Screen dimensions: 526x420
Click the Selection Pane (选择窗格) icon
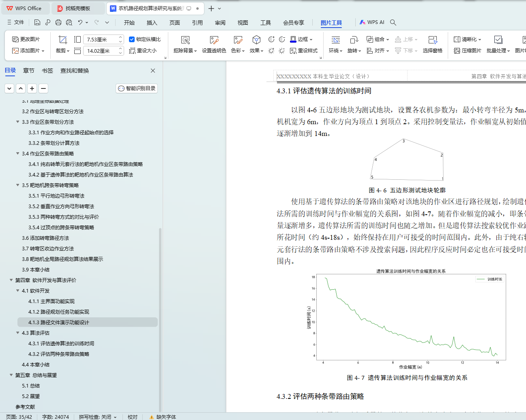click(x=432, y=40)
